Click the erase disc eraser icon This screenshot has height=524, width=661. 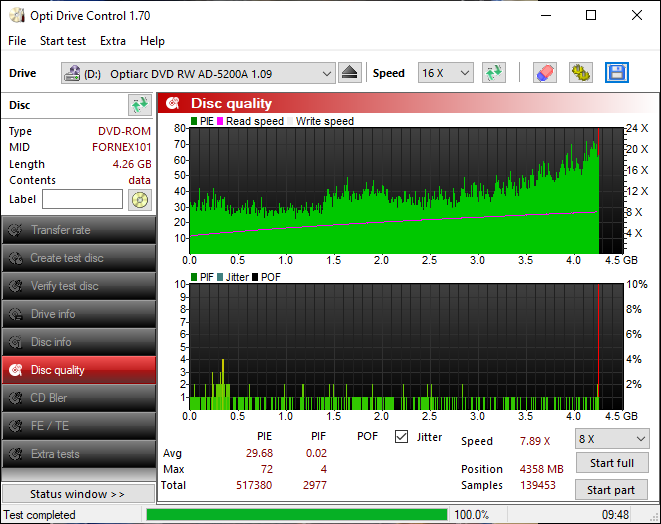pos(545,73)
